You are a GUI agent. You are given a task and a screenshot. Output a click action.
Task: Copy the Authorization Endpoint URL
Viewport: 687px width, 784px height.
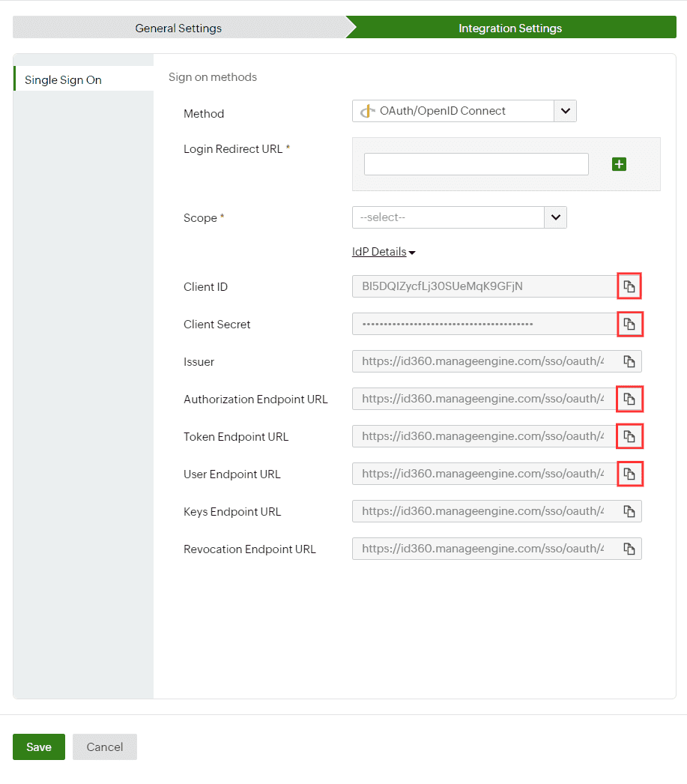[x=629, y=399]
